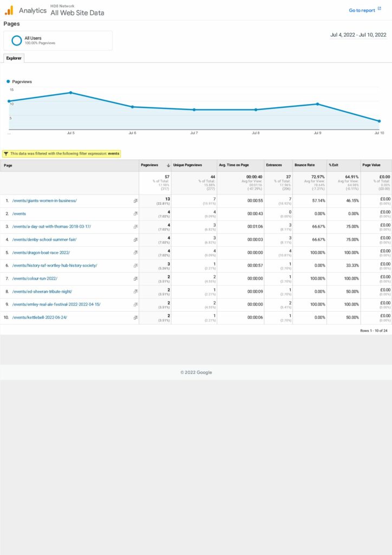Image resolution: width=392 pixels, height=555 pixels.
Task: Click the Jul 5 peak data point
Action: [x=70, y=93]
